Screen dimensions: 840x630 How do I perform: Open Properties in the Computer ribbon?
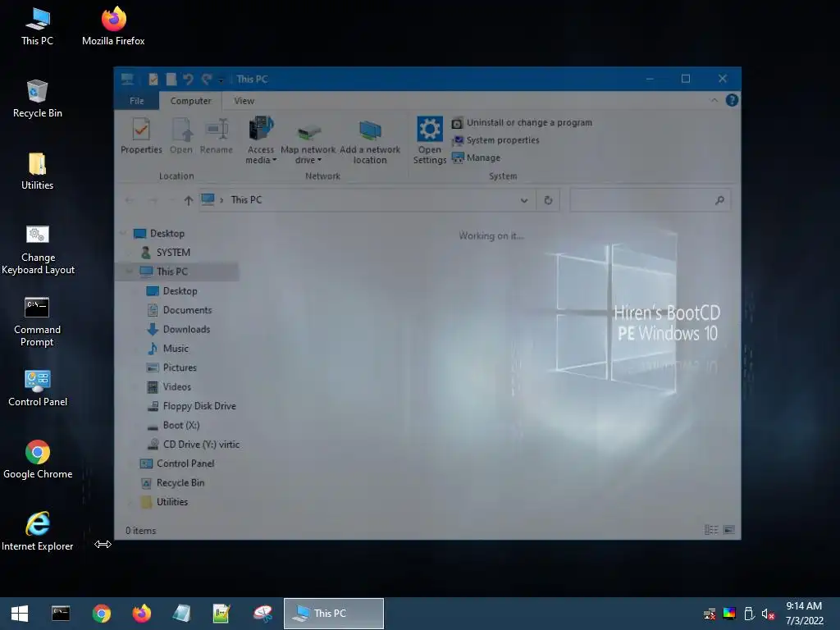141,136
